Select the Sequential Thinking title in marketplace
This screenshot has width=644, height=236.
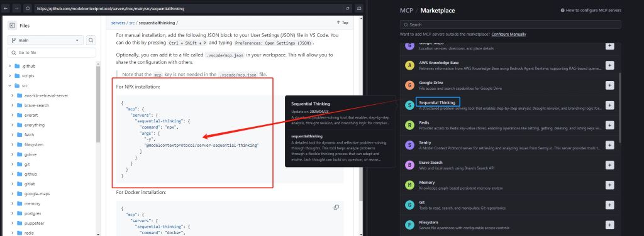[x=437, y=102]
